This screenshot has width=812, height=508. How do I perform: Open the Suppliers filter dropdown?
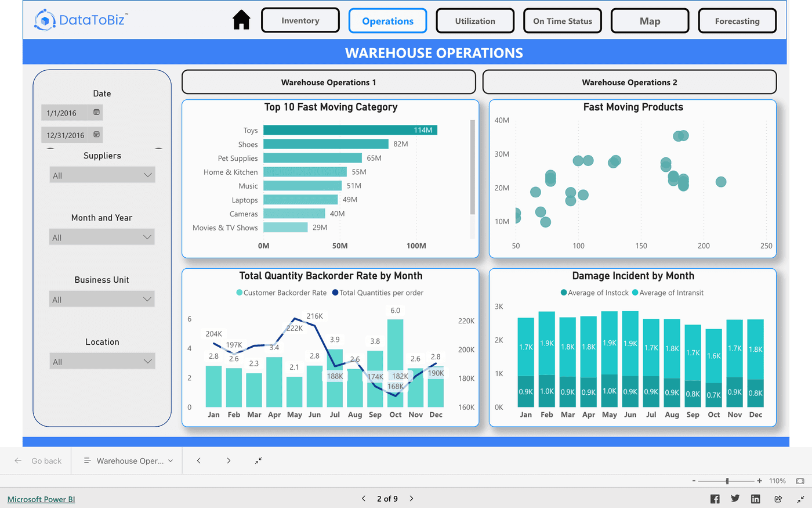pyautogui.click(x=102, y=174)
